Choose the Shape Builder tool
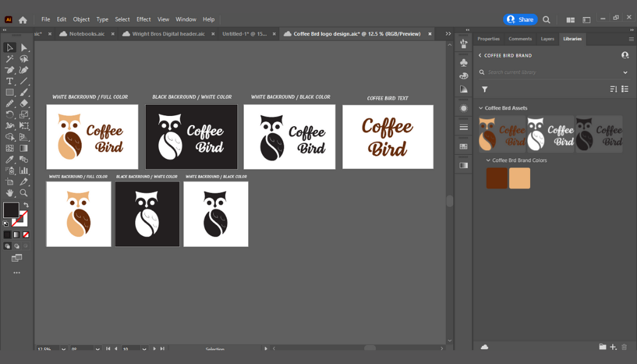This screenshot has height=364, width=637. (x=10, y=137)
